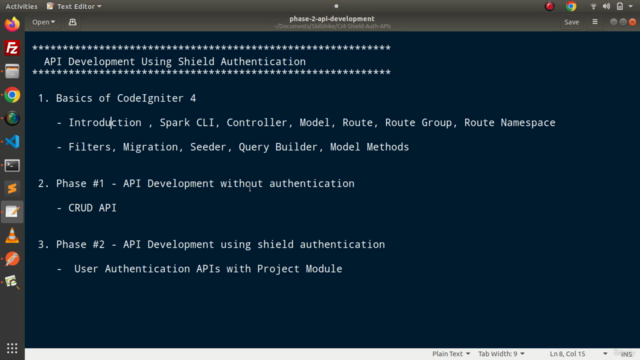
Task: Click the line User Authentication APIs with Project Module
Action: pos(208,269)
